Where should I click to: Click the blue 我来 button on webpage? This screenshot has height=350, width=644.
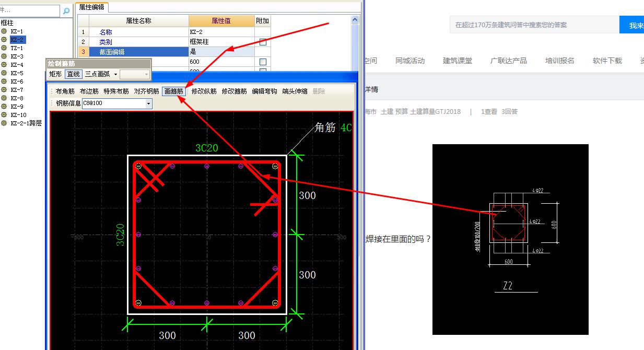click(632, 25)
